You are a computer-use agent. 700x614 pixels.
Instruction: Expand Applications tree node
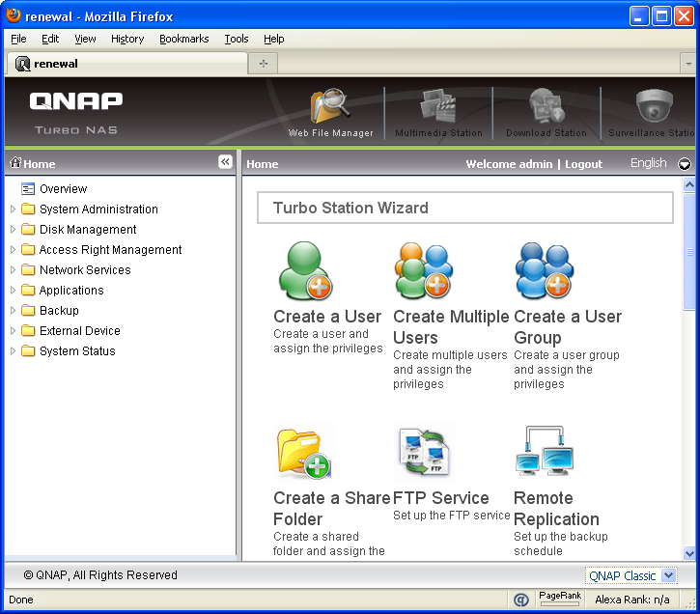coord(13,290)
